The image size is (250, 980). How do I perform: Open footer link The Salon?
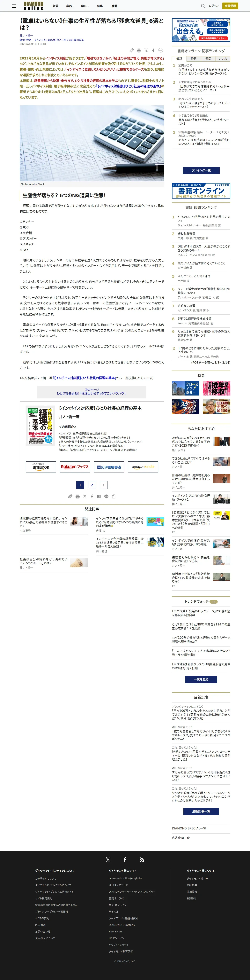tap(115, 932)
